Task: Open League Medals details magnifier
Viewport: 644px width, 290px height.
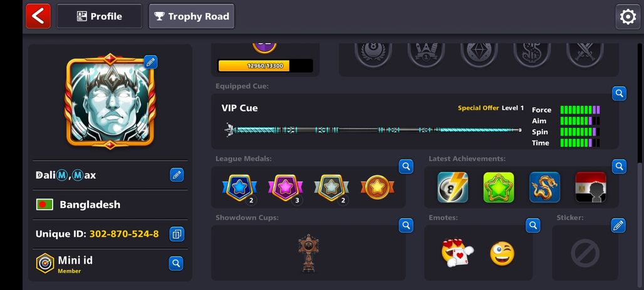Action: click(x=406, y=167)
